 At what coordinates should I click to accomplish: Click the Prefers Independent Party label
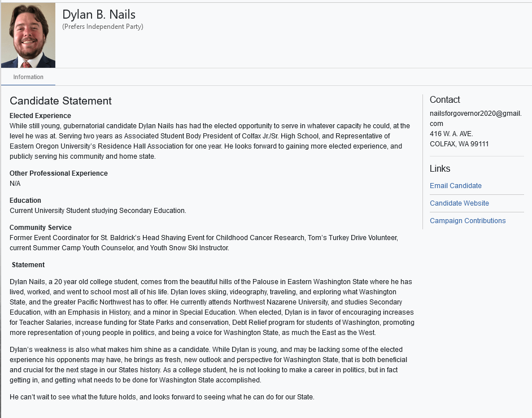(103, 27)
